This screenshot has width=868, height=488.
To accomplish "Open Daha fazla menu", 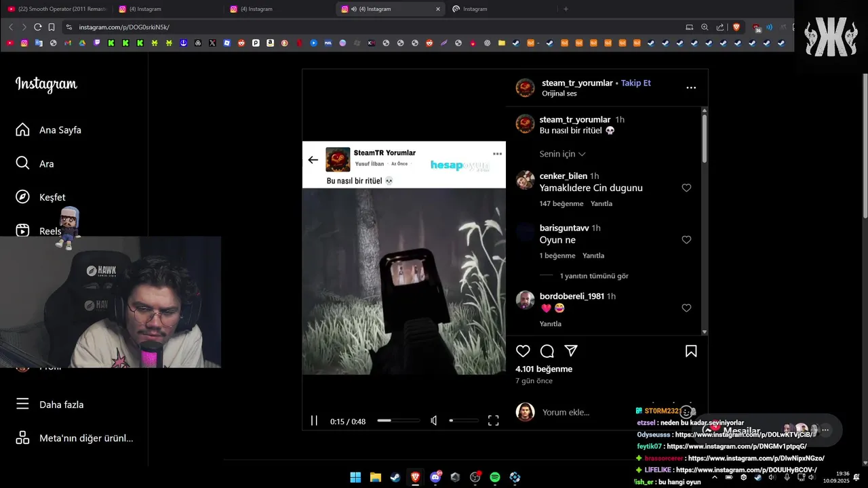I will pos(50,405).
